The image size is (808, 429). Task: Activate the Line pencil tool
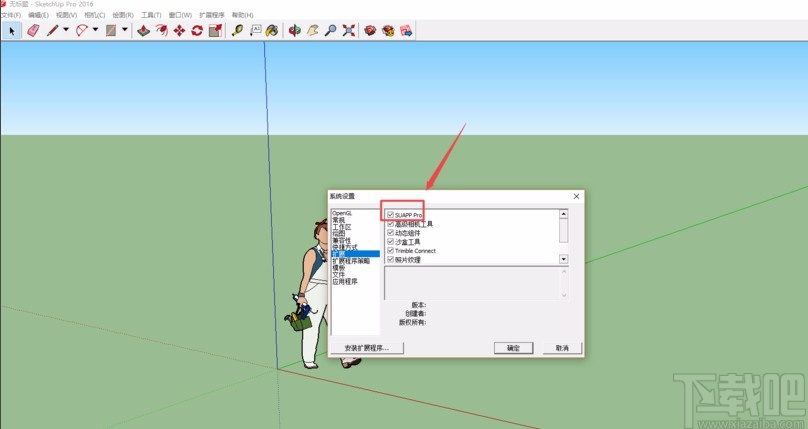click(53, 31)
